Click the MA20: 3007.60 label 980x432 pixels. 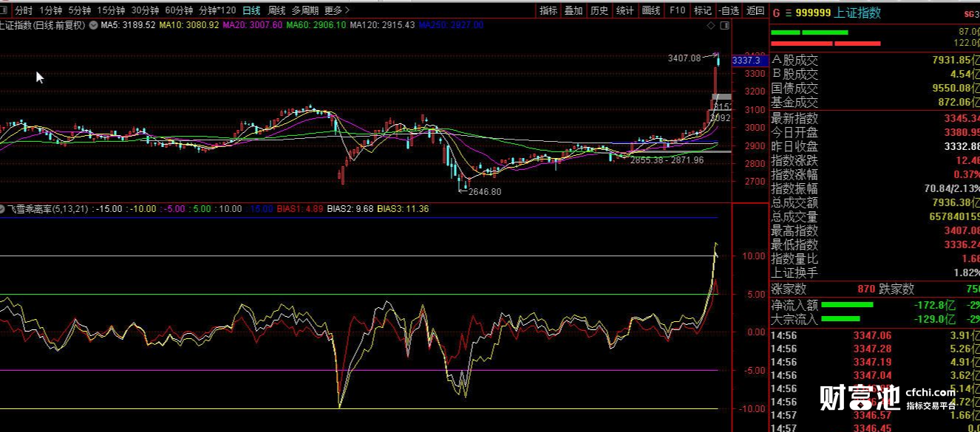[x=252, y=25]
